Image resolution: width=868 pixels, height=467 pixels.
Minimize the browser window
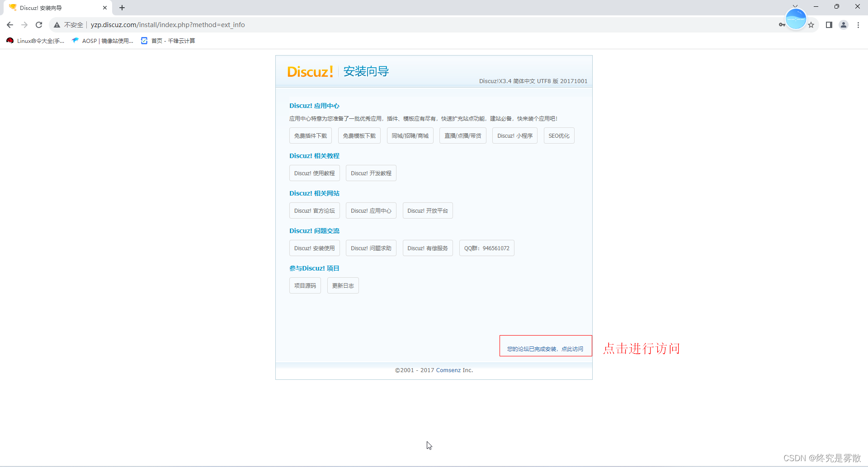click(816, 6)
